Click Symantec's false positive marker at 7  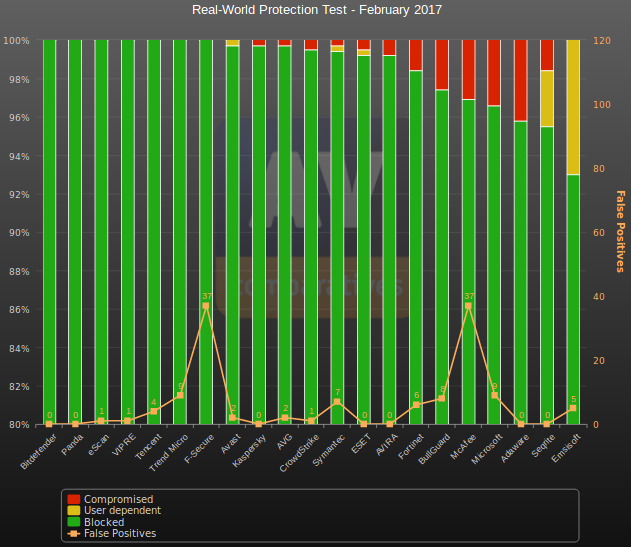337,402
